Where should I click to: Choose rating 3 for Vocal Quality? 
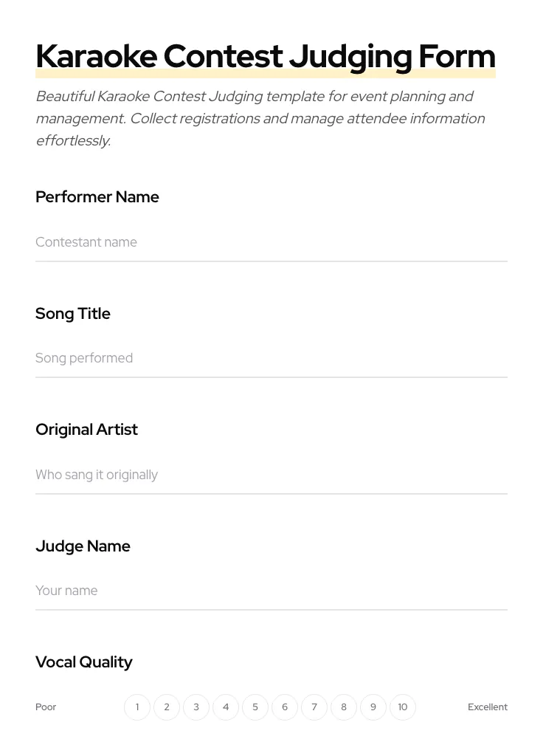[x=196, y=707]
